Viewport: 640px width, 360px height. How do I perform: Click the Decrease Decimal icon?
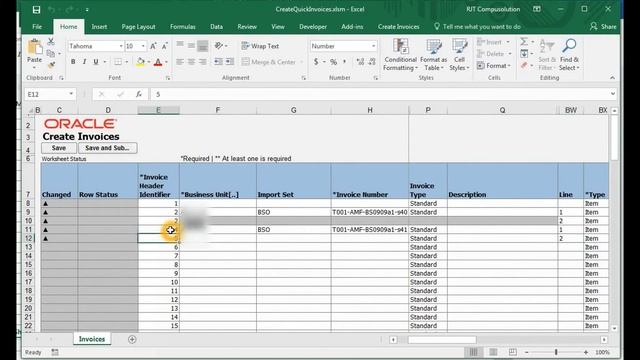(372, 62)
